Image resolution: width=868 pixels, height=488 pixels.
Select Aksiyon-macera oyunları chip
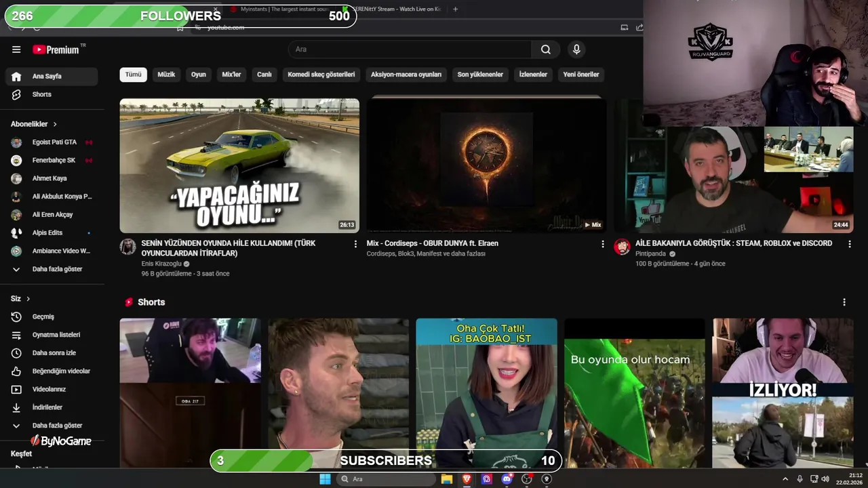[x=406, y=75]
